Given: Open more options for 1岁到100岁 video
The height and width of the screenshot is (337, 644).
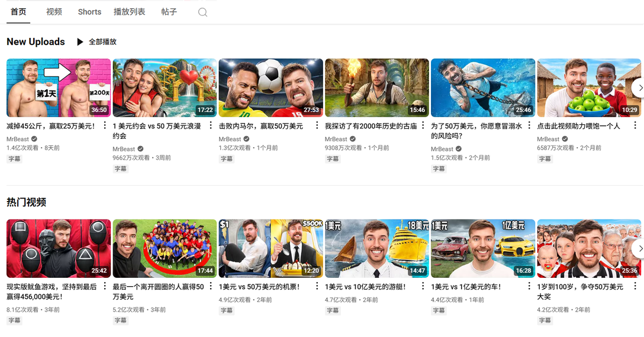Looking at the screenshot, I should [635, 286].
